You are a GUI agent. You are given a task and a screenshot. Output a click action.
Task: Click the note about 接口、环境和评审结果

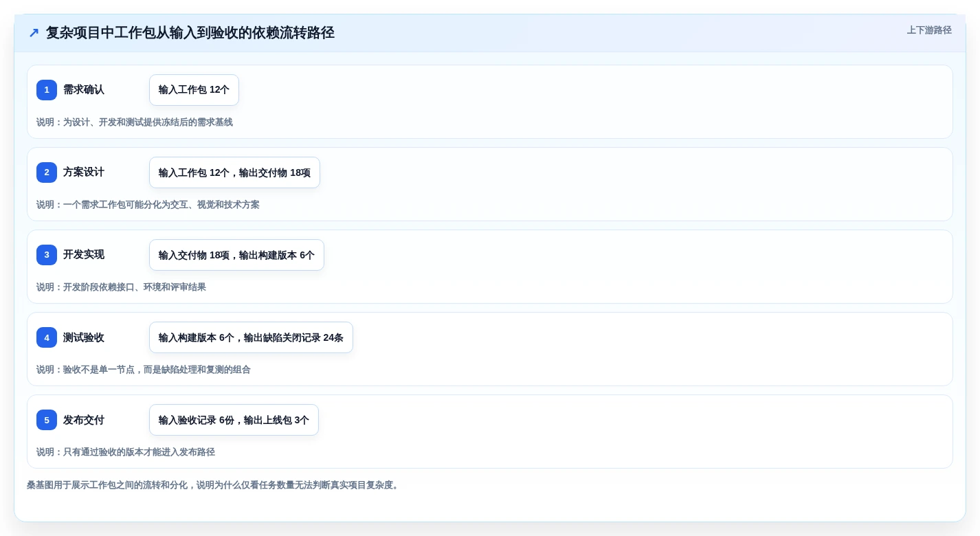121,287
